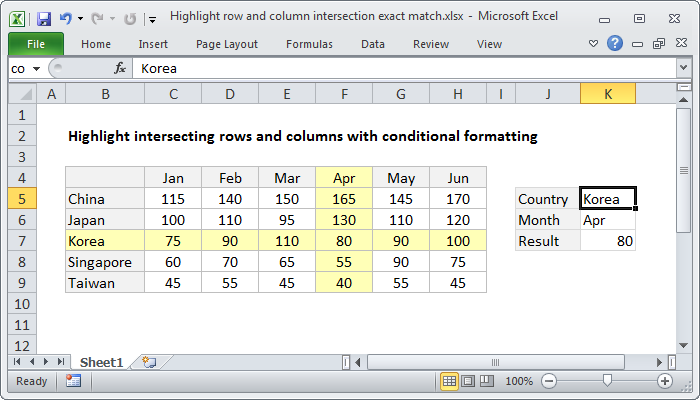The width and height of the screenshot is (700, 400).
Task: Select the May column header cell
Action: 401,178
